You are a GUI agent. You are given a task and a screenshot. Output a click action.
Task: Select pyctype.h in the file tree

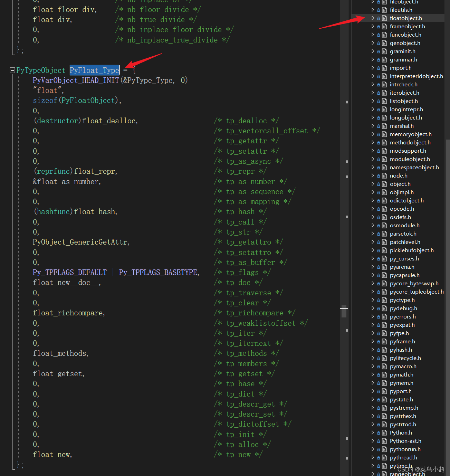[x=402, y=300]
